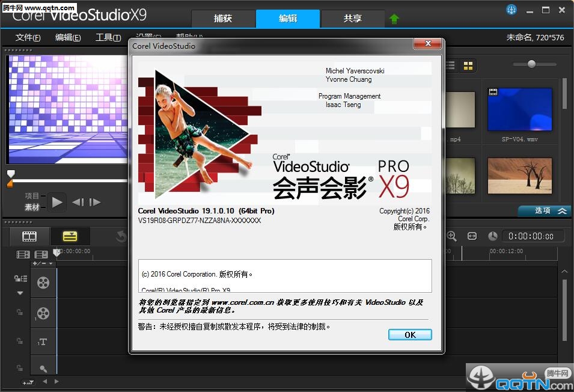Click the Program Management credit heading
Viewport: 574px width, 392px height.
(349, 96)
